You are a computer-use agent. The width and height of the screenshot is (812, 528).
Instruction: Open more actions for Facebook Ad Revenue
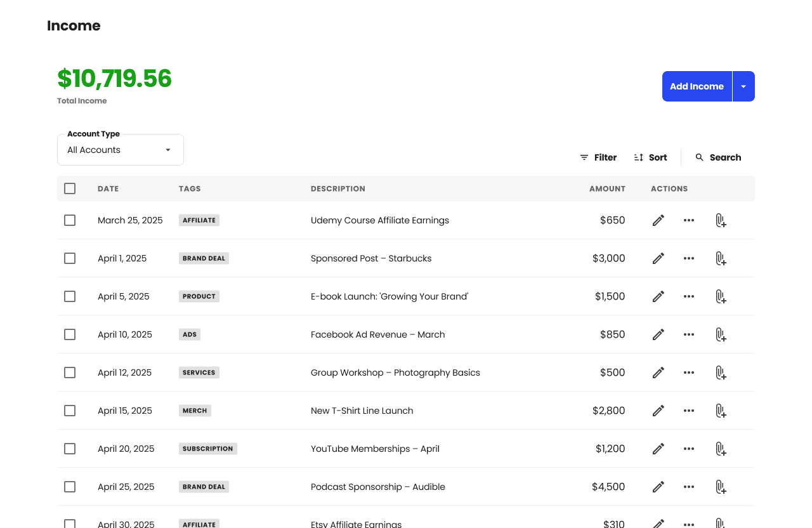coord(688,334)
